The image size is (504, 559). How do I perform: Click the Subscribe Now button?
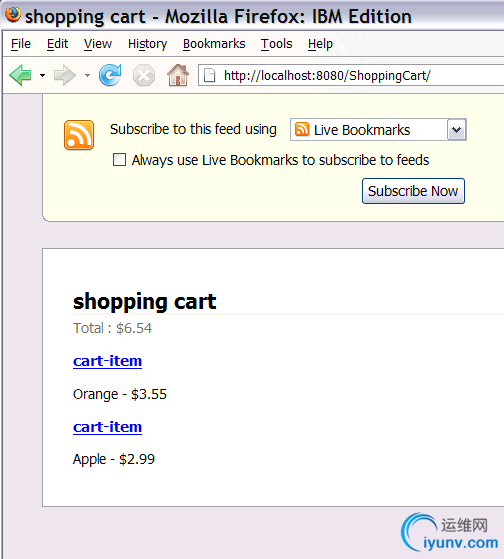[413, 191]
